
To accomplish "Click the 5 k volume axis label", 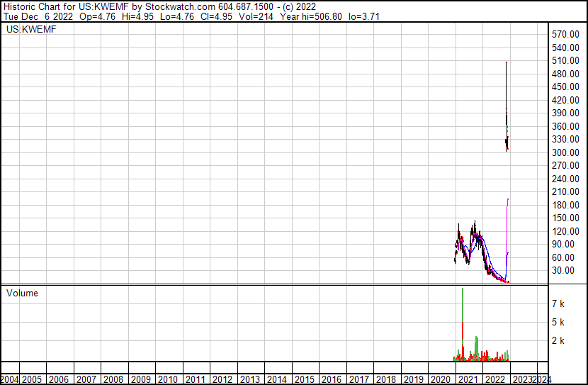I will pyautogui.click(x=558, y=322).
